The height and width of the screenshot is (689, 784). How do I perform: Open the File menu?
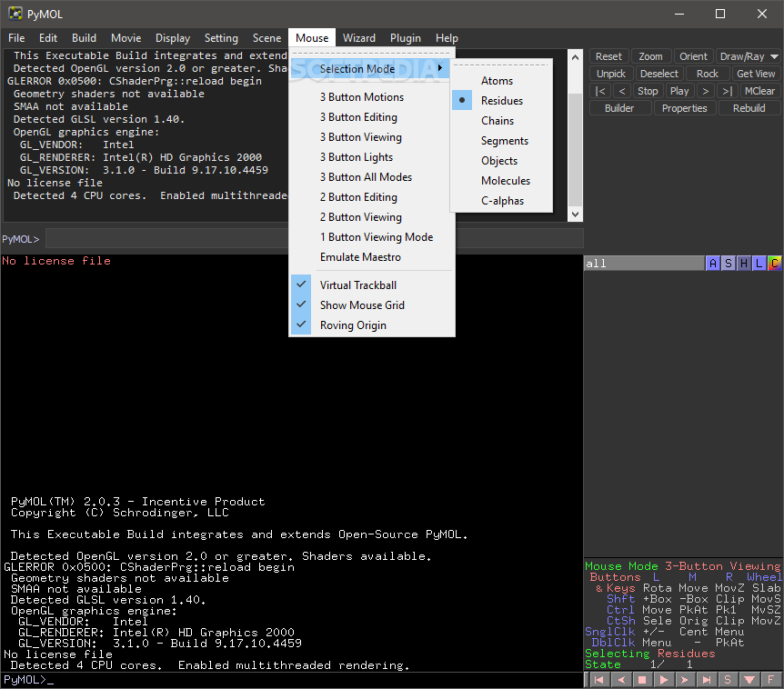16,38
